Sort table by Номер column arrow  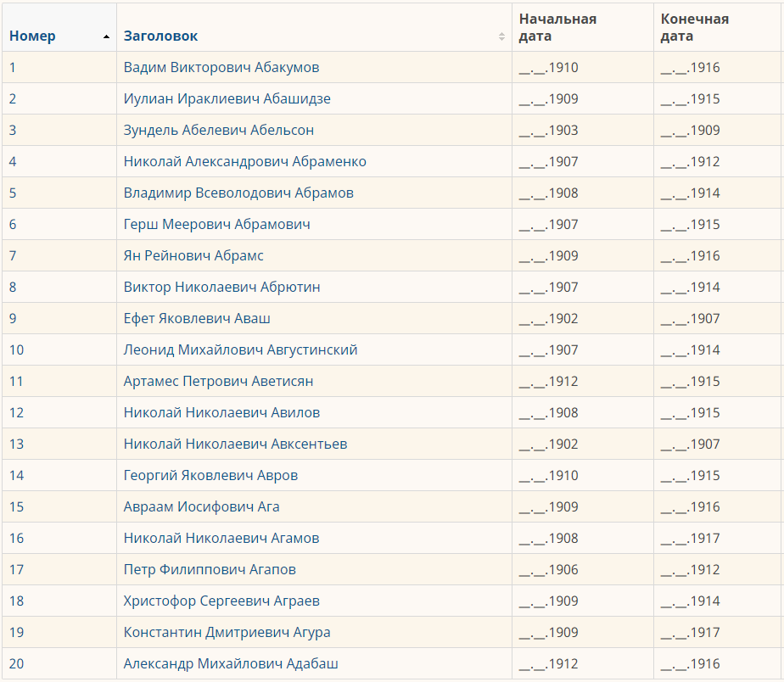coord(106,36)
